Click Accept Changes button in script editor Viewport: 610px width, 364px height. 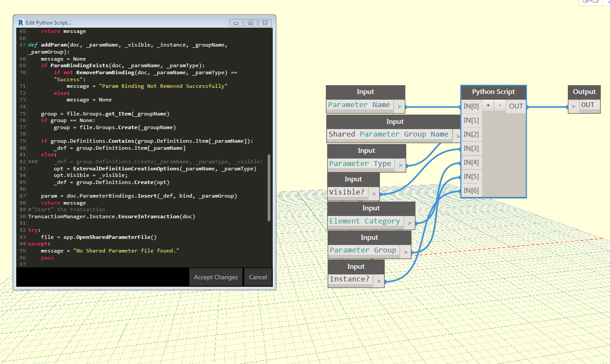point(216,277)
